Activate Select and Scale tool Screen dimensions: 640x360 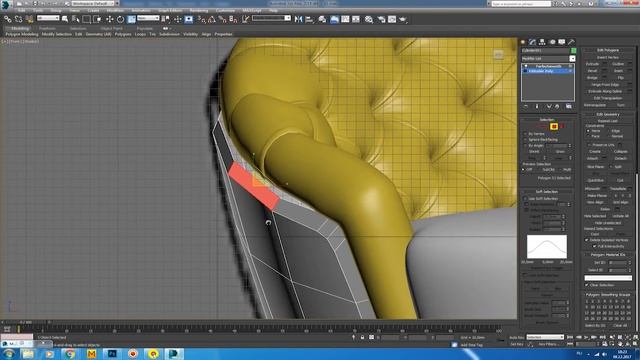click(x=131, y=19)
